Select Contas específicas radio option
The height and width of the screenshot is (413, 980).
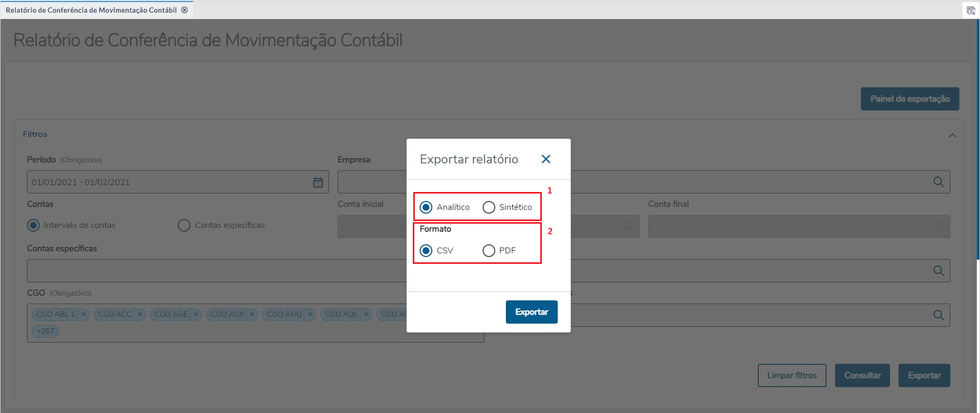[184, 225]
